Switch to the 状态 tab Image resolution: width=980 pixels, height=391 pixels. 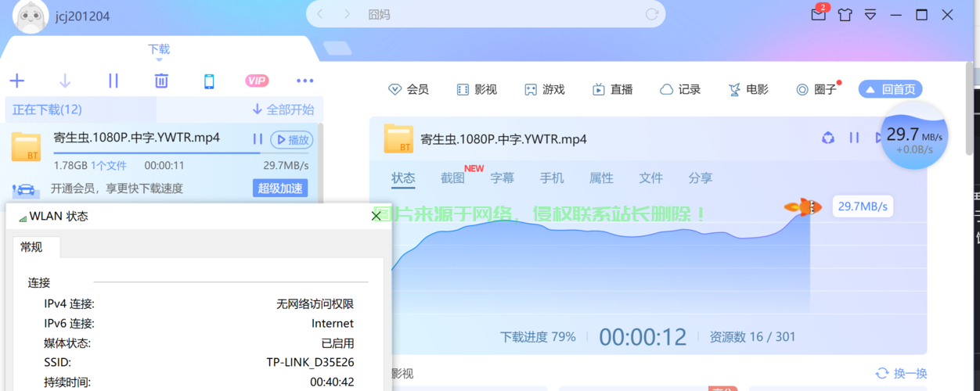pyautogui.click(x=403, y=178)
